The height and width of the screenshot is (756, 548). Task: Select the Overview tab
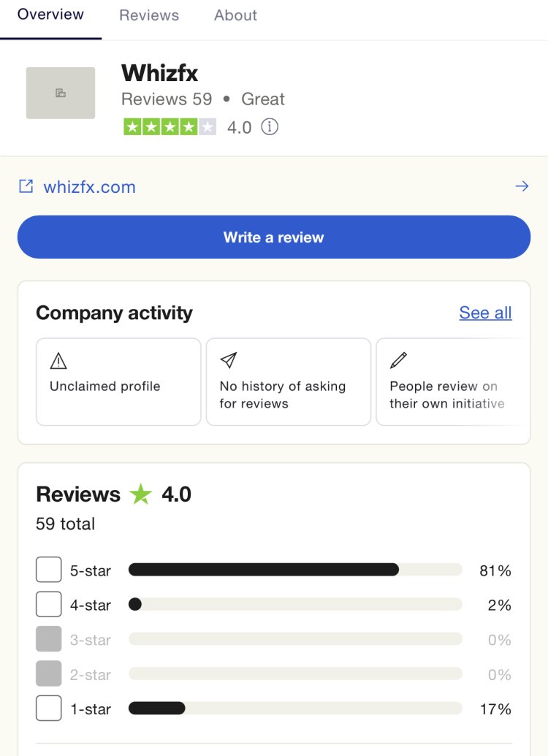click(50, 15)
